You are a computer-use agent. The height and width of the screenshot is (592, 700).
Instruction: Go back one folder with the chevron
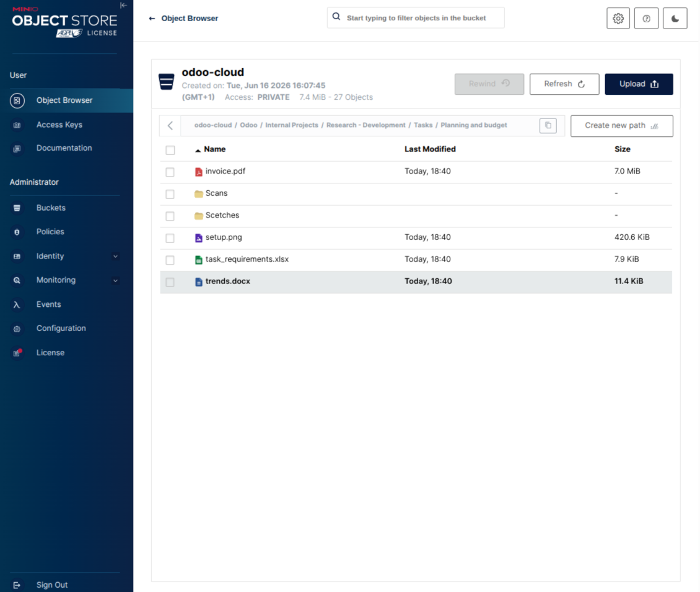point(170,126)
